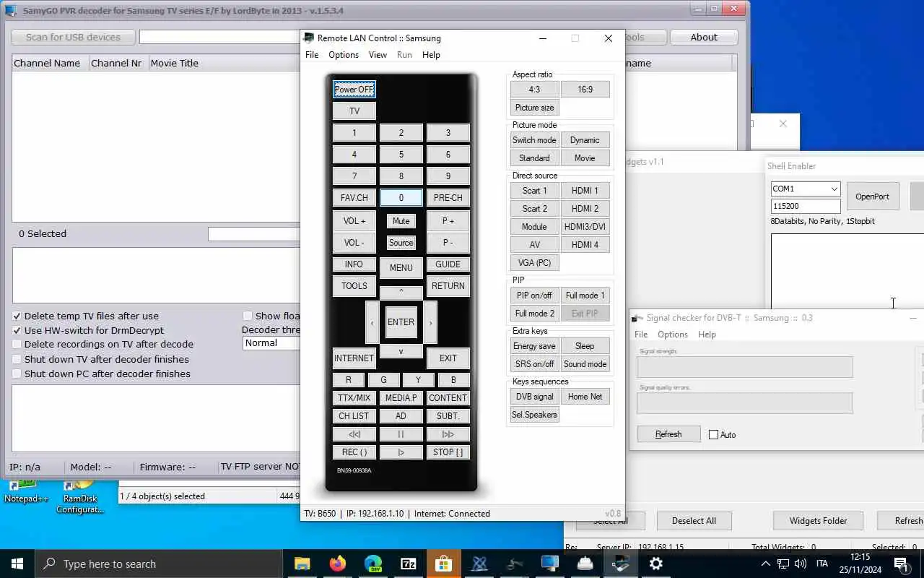
Task: Open Help menu in Signal checker window
Action: [x=707, y=335]
